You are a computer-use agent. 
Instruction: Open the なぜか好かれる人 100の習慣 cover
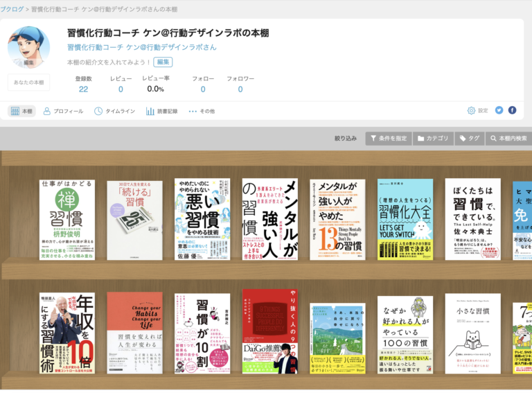405,335
